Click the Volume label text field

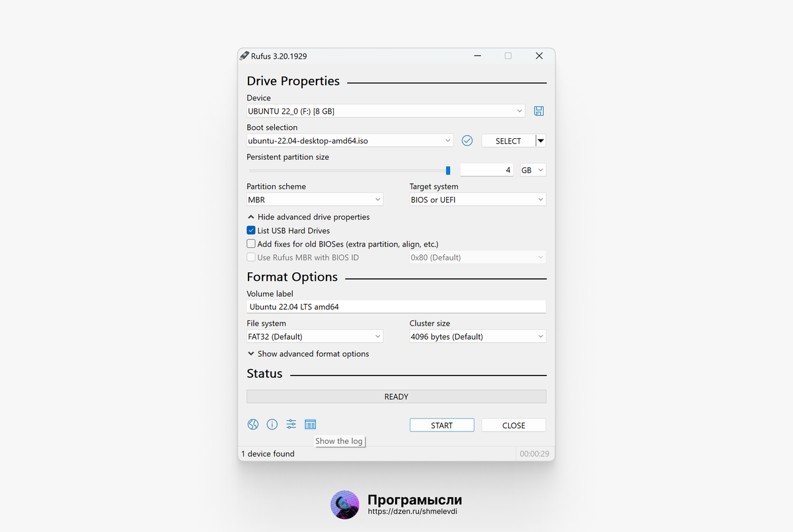coord(397,307)
